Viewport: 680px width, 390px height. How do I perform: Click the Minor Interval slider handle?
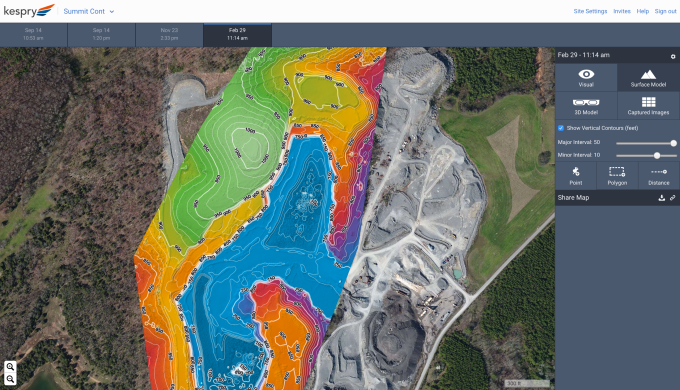pyautogui.click(x=657, y=155)
